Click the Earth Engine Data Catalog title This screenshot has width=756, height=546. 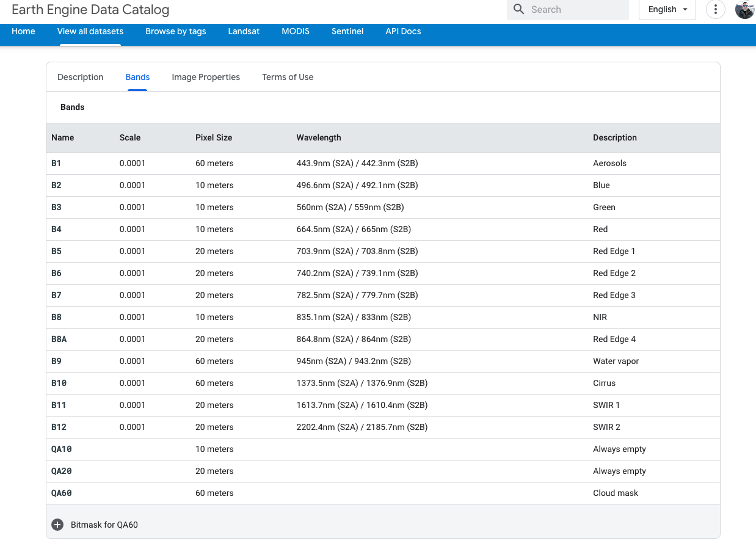(x=90, y=10)
